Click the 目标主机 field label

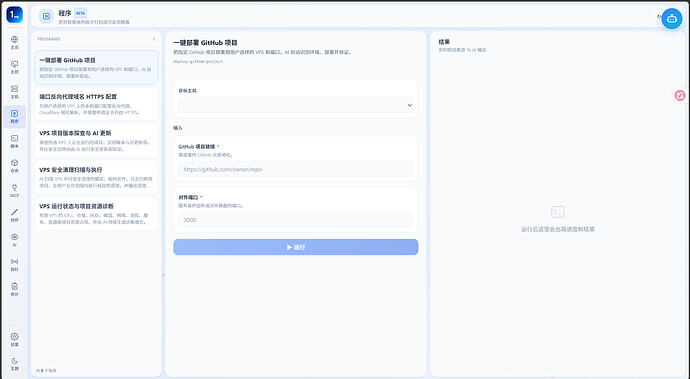point(187,91)
